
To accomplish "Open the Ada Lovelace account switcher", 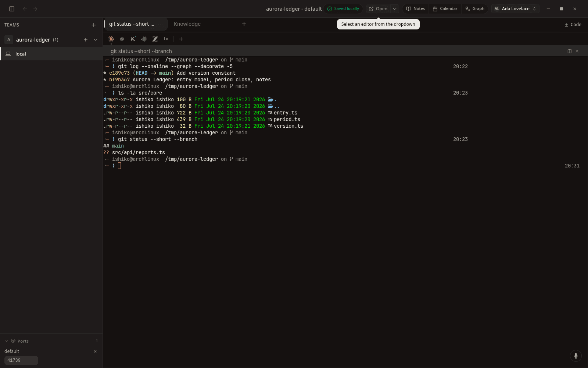I will [x=515, y=9].
